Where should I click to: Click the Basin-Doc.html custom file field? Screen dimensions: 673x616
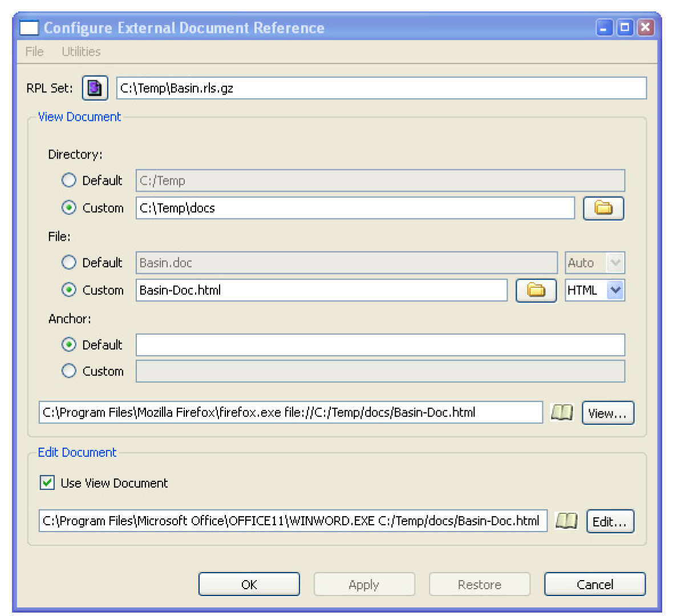[x=321, y=290]
